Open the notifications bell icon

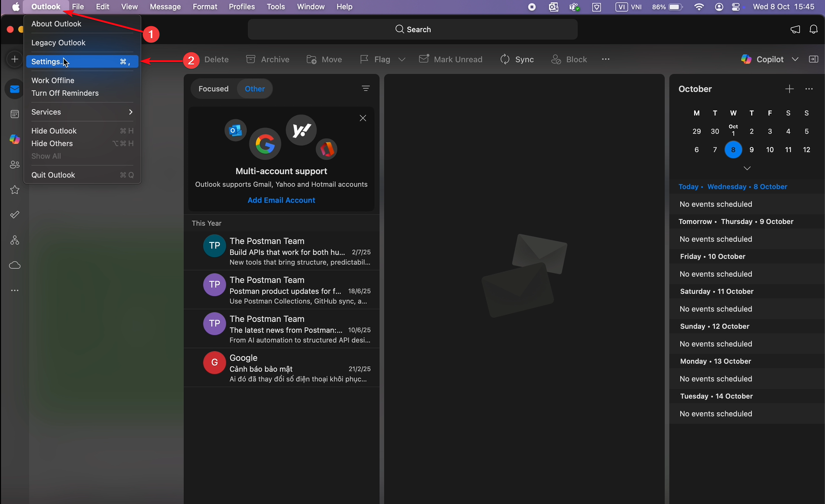[x=813, y=29]
